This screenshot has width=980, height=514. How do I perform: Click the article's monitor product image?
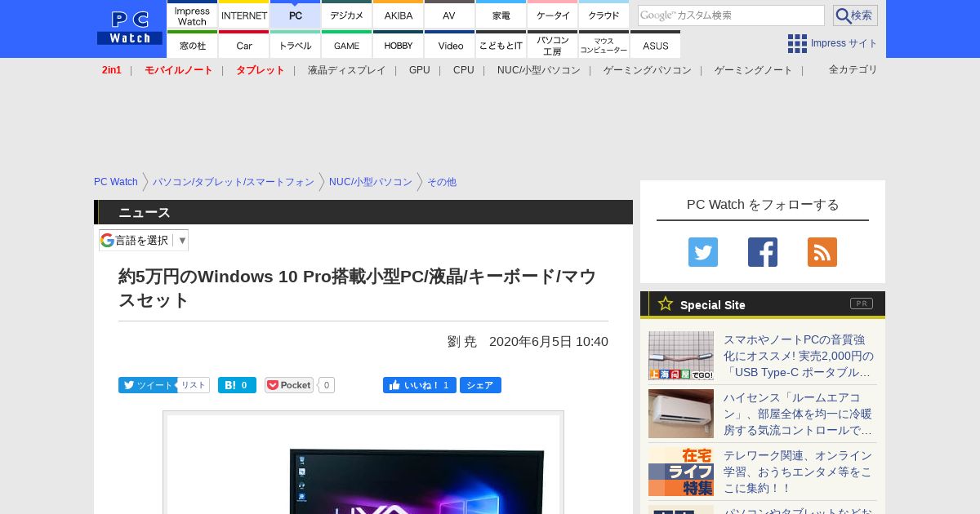click(x=363, y=463)
